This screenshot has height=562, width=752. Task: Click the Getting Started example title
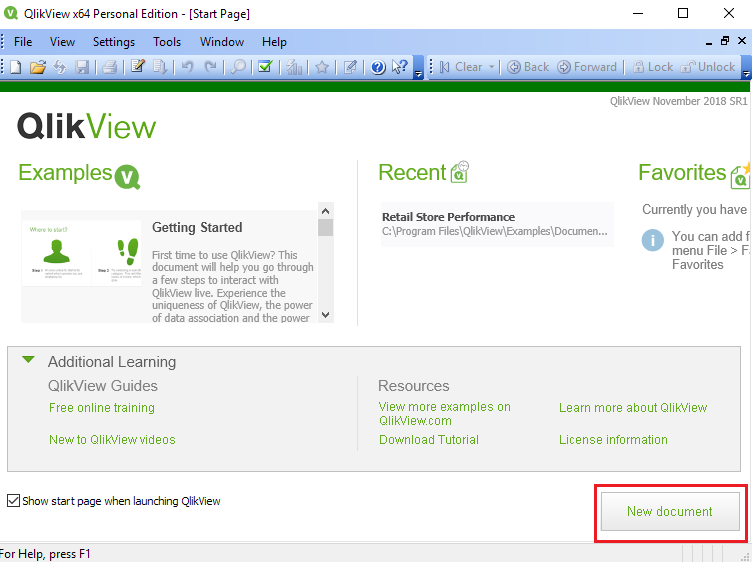point(197,227)
